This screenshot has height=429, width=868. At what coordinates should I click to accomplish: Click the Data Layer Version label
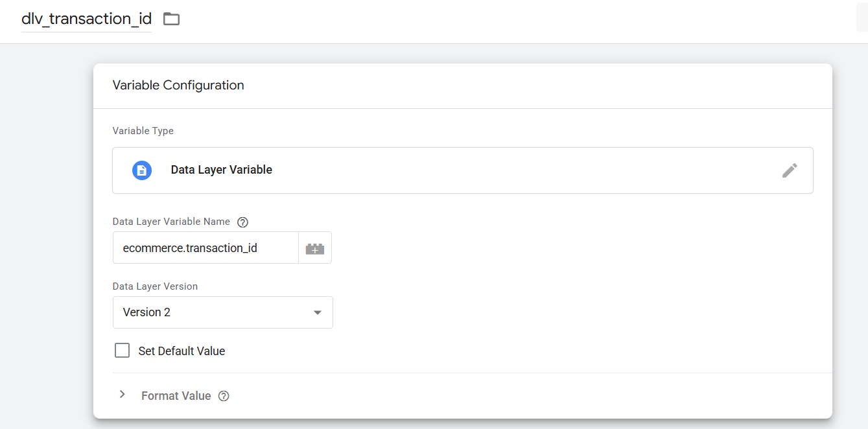click(x=155, y=286)
